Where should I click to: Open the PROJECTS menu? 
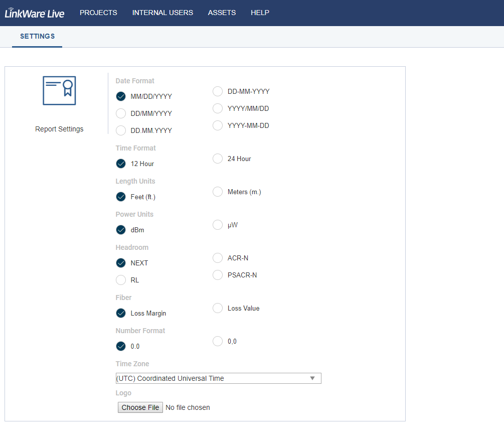pos(98,13)
